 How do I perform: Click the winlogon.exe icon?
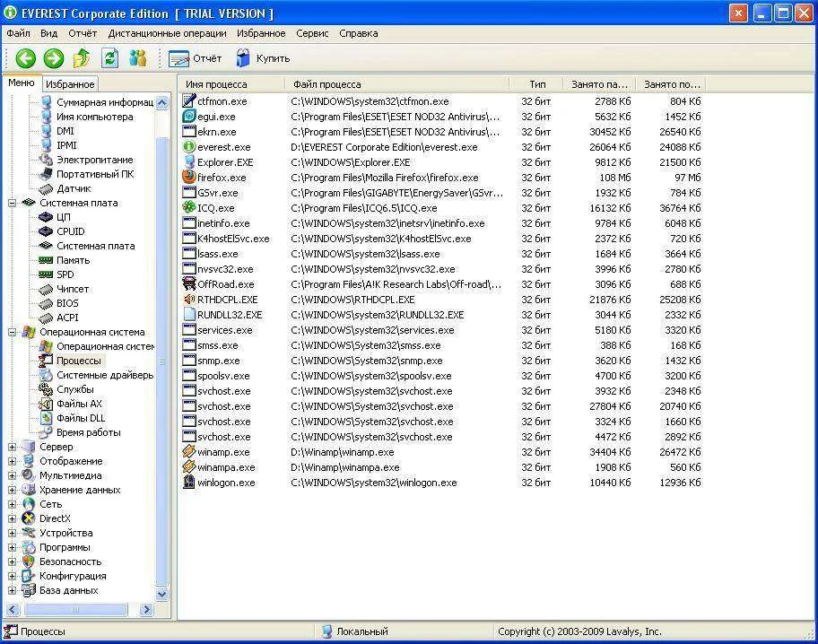(x=189, y=482)
